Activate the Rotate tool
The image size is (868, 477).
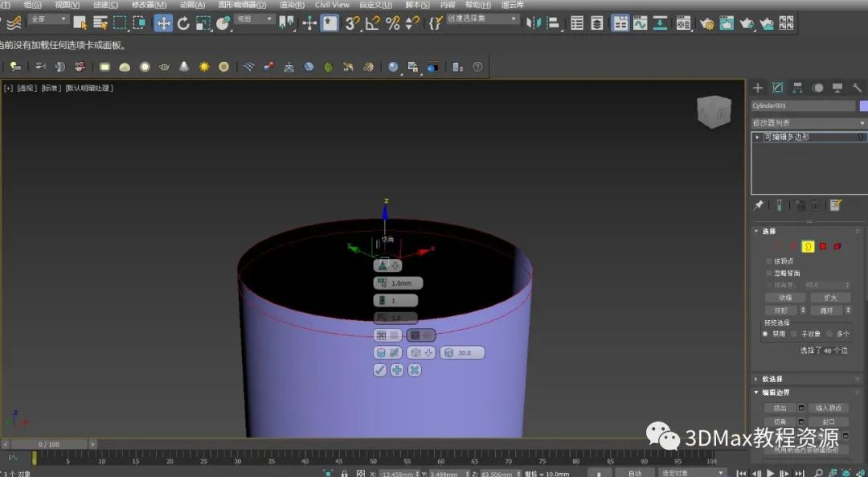pyautogui.click(x=183, y=23)
